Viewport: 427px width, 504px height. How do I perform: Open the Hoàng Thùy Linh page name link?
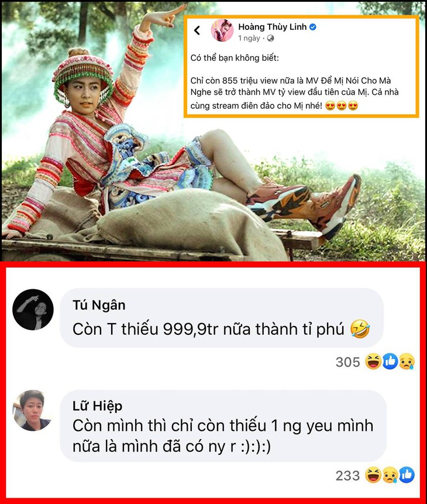pos(272,27)
